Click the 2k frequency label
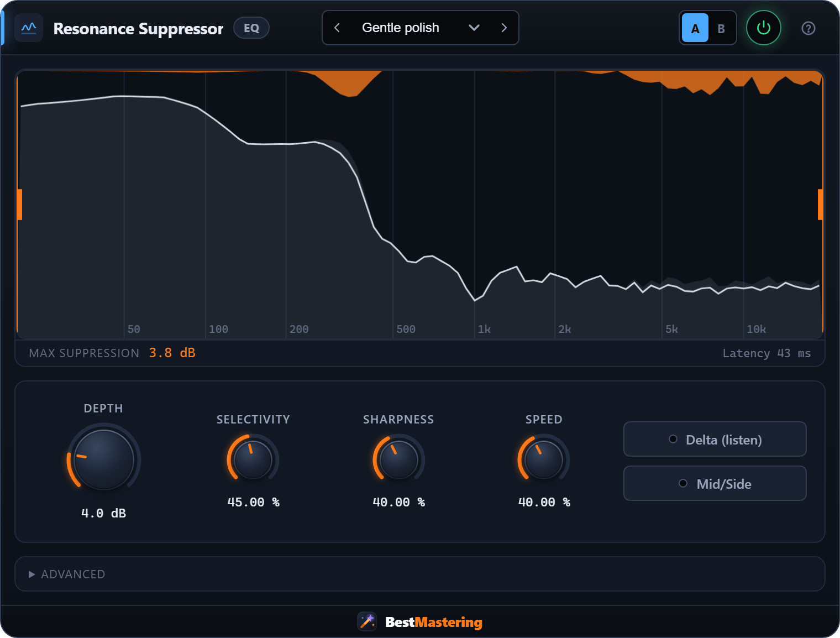This screenshot has width=840, height=638. 565,329
